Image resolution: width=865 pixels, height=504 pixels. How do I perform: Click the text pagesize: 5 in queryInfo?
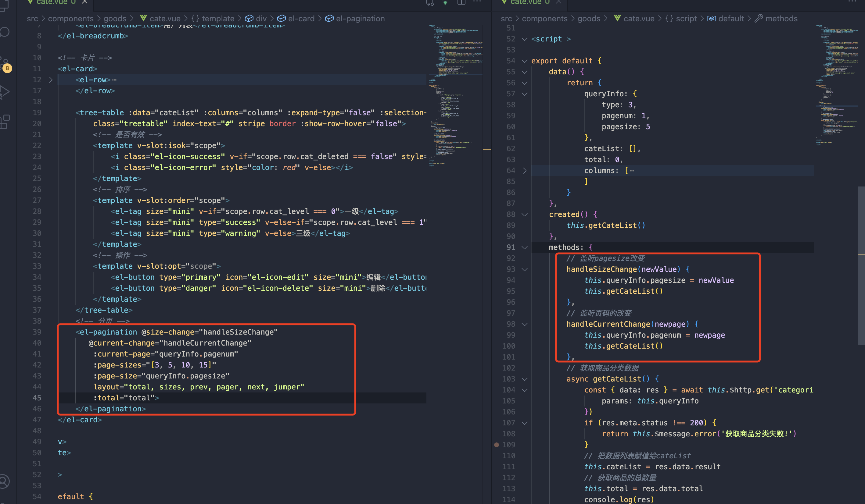click(x=626, y=127)
